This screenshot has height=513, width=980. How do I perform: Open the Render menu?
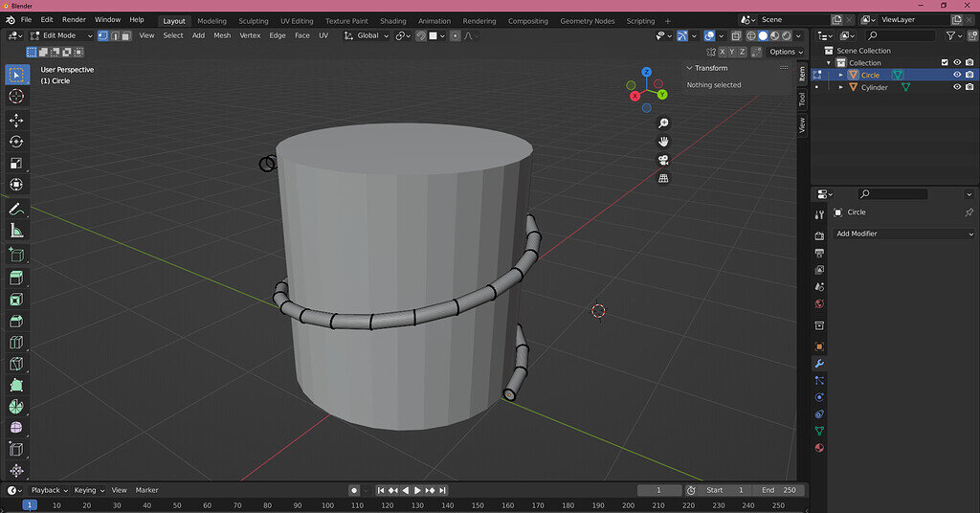pyautogui.click(x=74, y=19)
